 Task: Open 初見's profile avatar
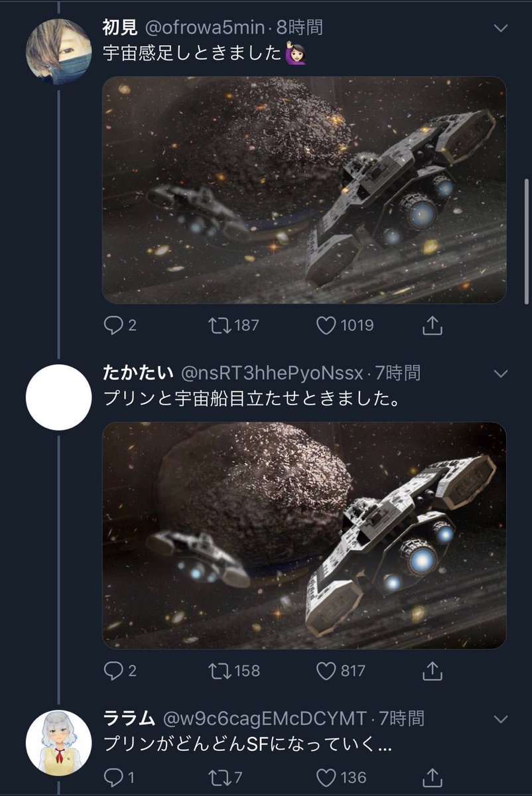coord(58,52)
